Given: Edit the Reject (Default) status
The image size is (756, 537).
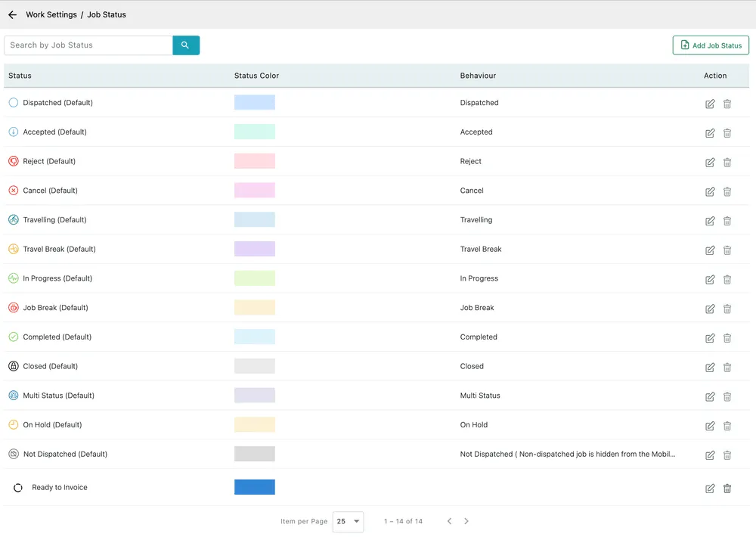Looking at the screenshot, I should (710, 163).
